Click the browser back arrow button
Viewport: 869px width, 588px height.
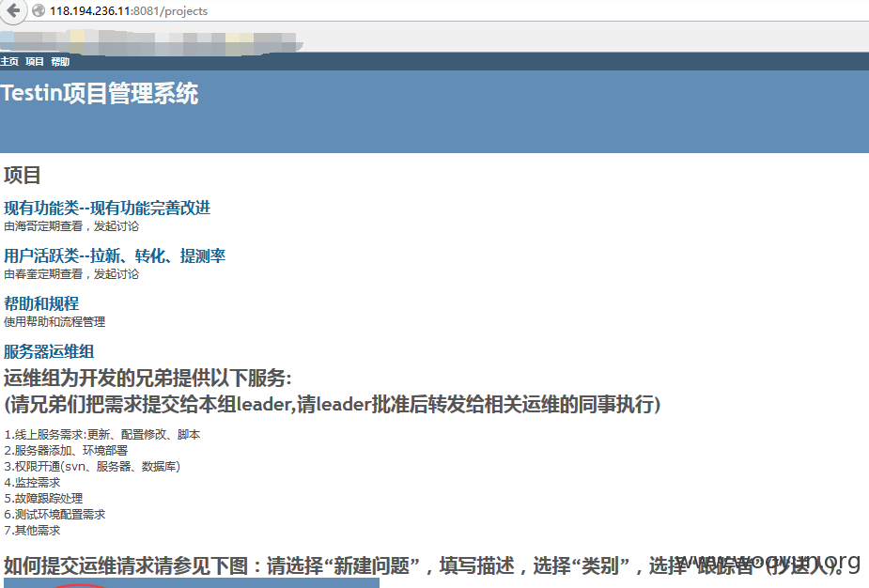coord(13,10)
